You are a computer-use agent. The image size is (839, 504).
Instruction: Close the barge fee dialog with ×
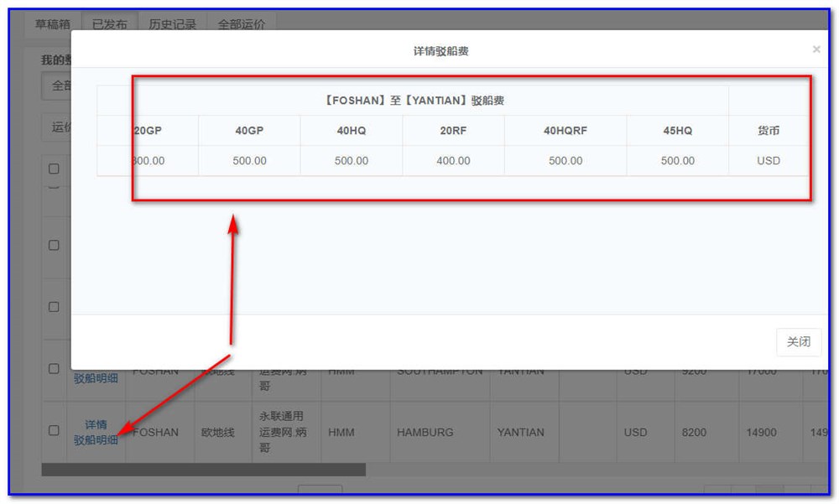click(816, 49)
